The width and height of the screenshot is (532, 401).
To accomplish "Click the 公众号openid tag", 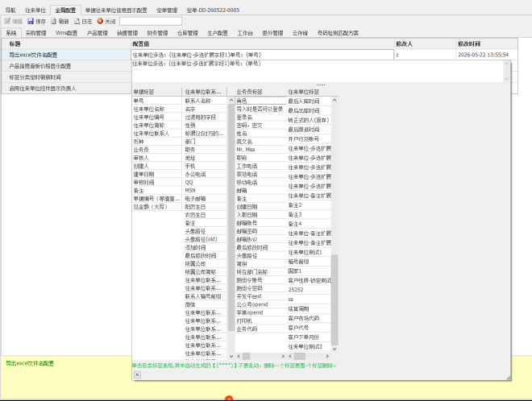I will coord(260,304).
